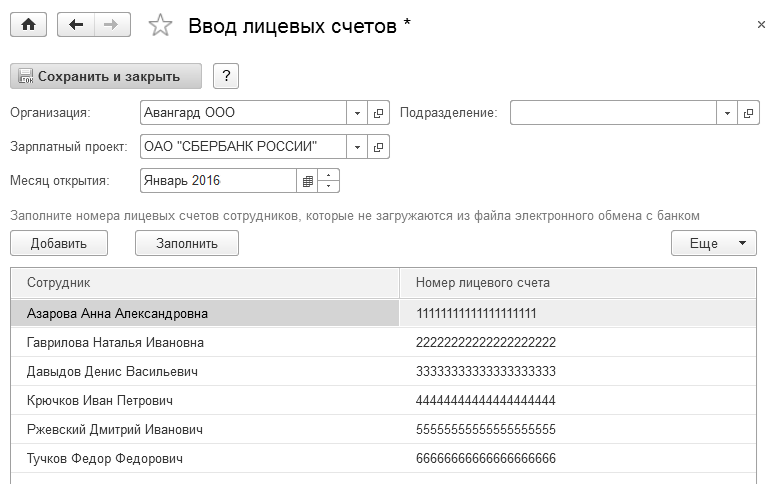Go back with the left arrow
This screenshot has height=484, width=767.
click(76, 26)
